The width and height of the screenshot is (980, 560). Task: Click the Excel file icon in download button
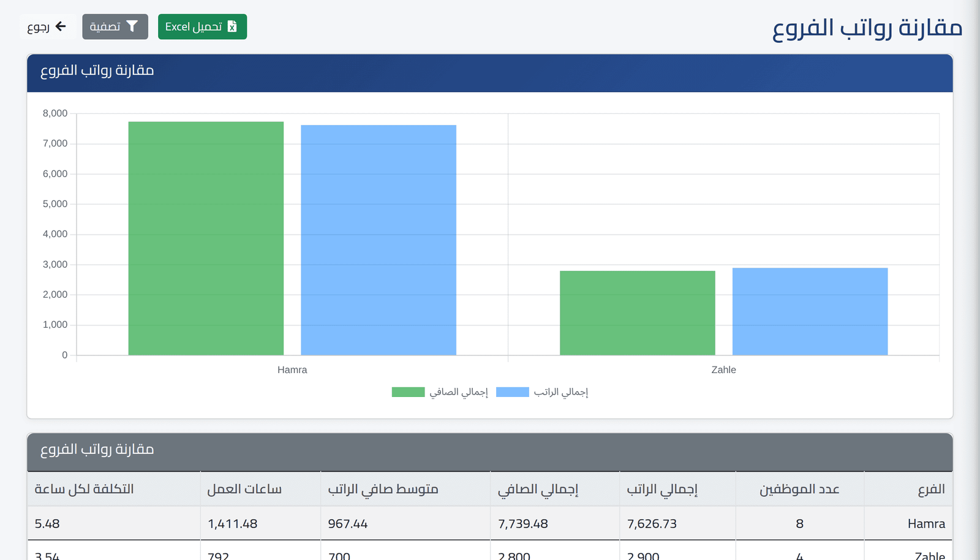(232, 26)
